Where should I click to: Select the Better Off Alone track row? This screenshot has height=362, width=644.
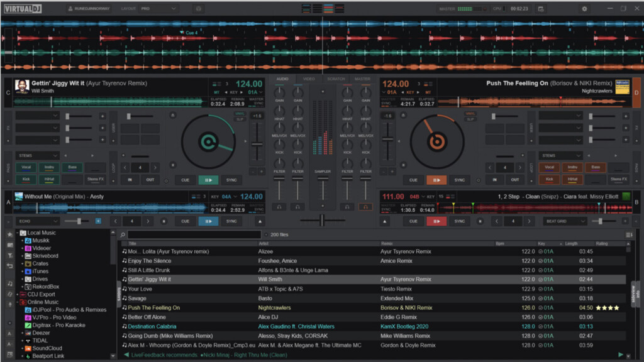point(374,317)
